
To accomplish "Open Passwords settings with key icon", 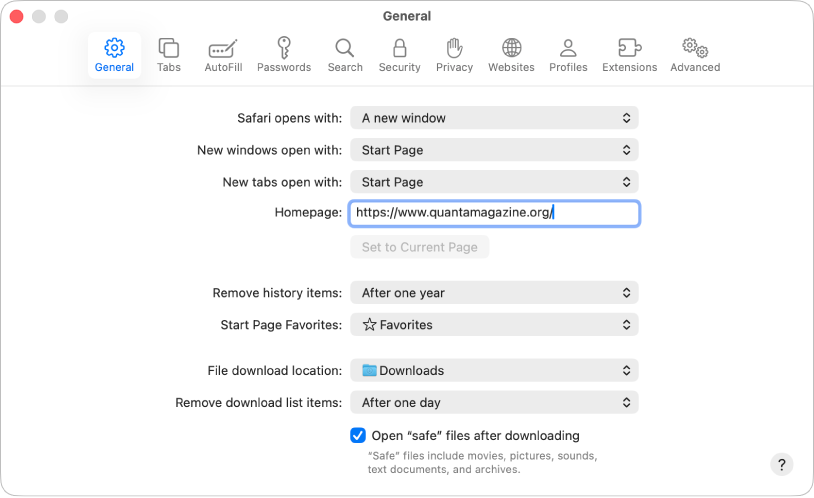I will pyautogui.click(x=284, y=55).
